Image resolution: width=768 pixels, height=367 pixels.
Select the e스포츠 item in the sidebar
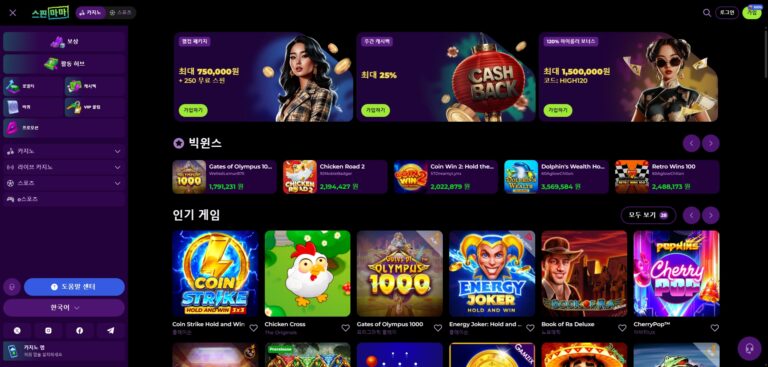coord(64,199)
